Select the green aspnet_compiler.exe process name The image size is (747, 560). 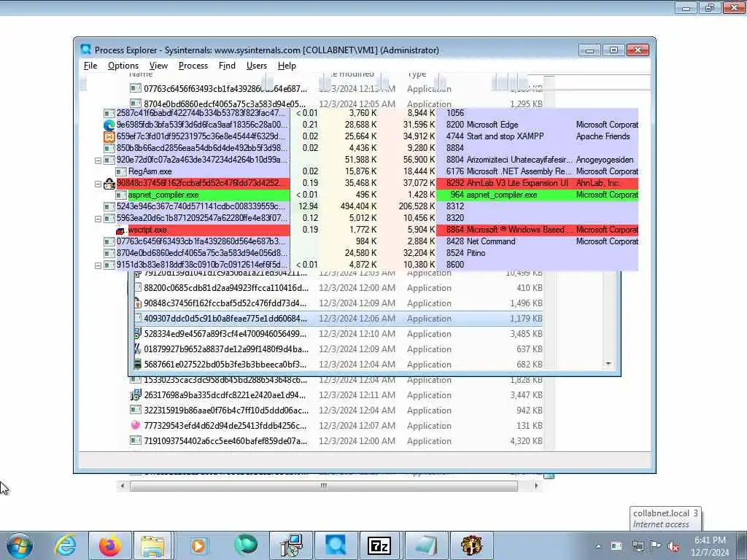(x=163, y=195)
